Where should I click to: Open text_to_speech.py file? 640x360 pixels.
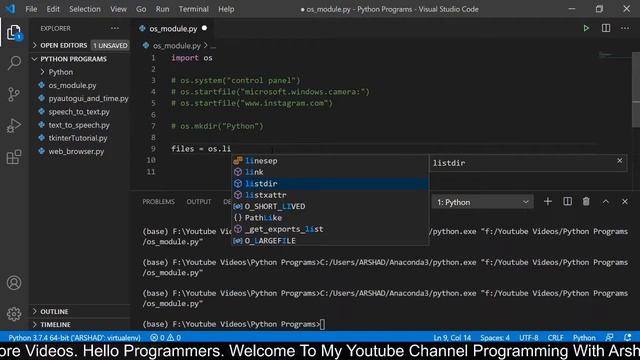[79, 125]
